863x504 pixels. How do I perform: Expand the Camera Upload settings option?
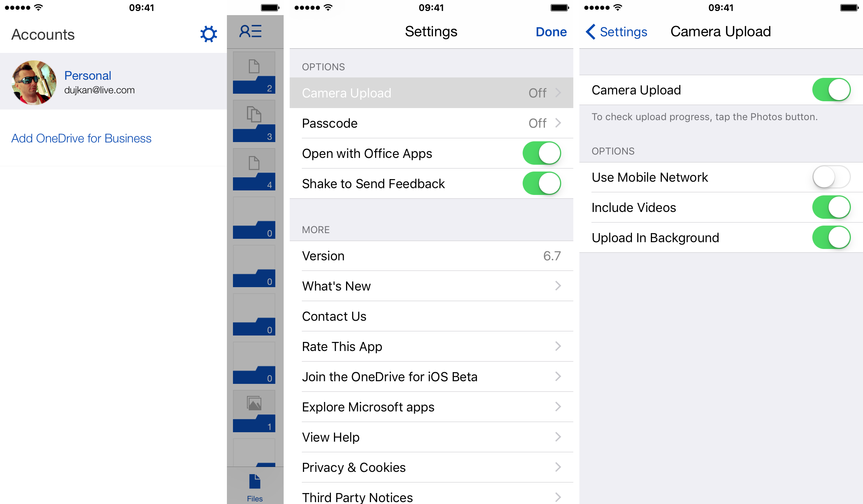tap(428, 93)
